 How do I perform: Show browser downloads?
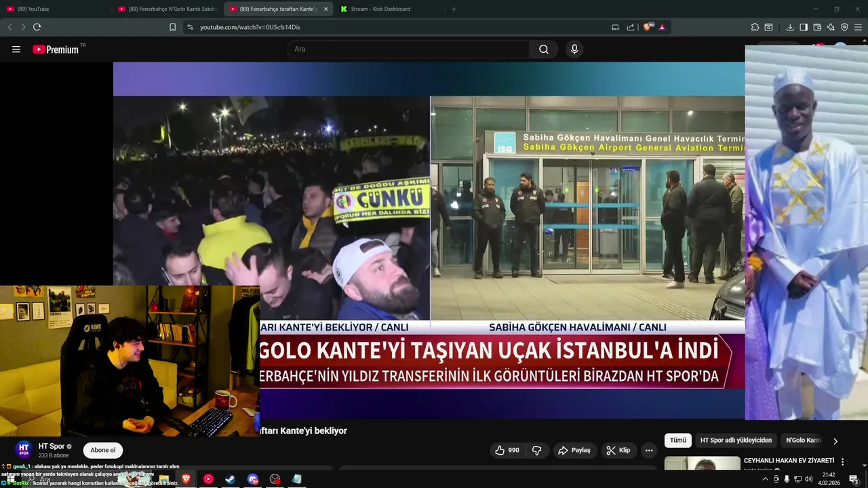click(x=790, y=27)
